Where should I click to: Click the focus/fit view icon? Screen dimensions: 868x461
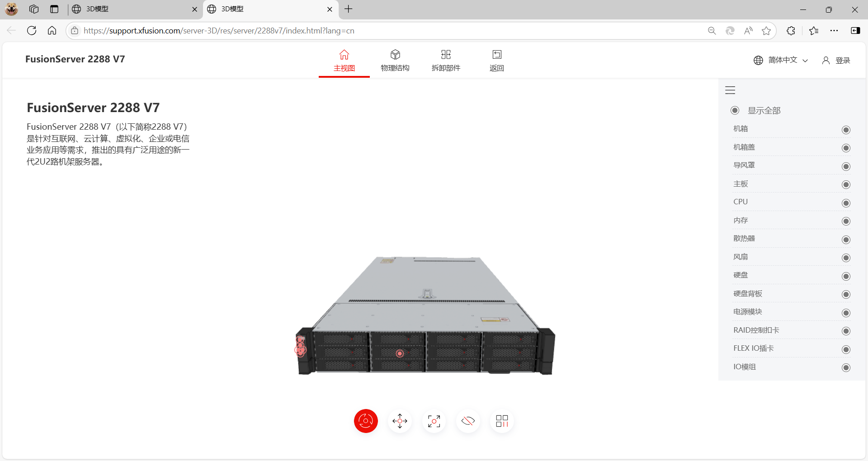click(x=434, y=421)
